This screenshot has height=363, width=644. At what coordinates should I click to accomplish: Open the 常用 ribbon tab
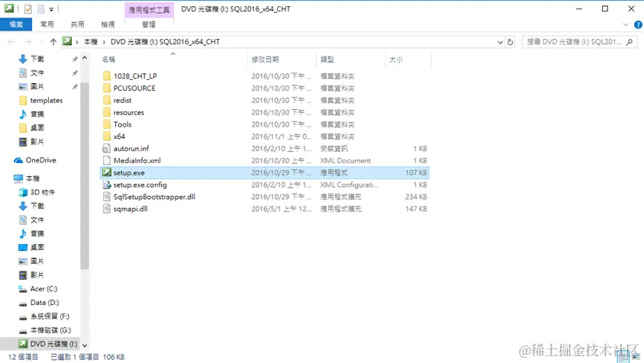[47, 24]
